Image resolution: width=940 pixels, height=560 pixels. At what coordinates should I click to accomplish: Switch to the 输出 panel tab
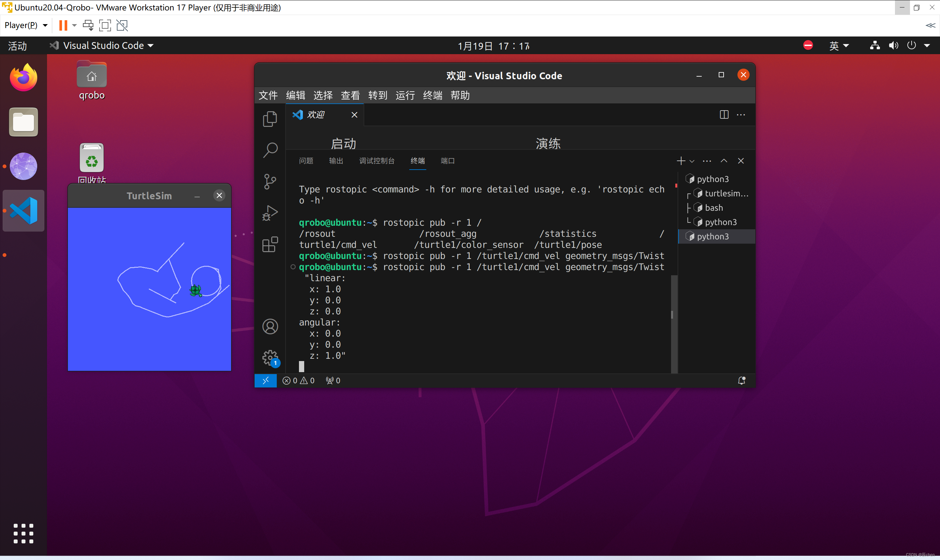click(x=336, y=161)
